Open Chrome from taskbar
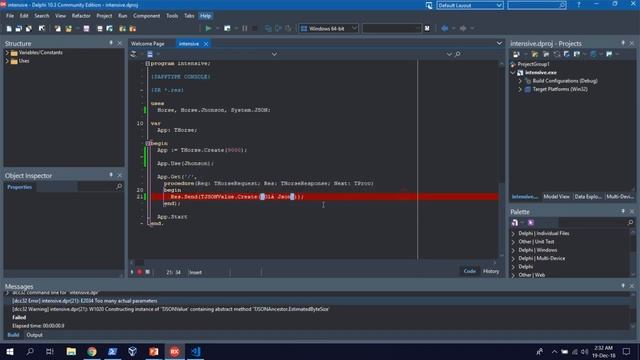Viewport: 640px width, 360px height. point(92,351)
